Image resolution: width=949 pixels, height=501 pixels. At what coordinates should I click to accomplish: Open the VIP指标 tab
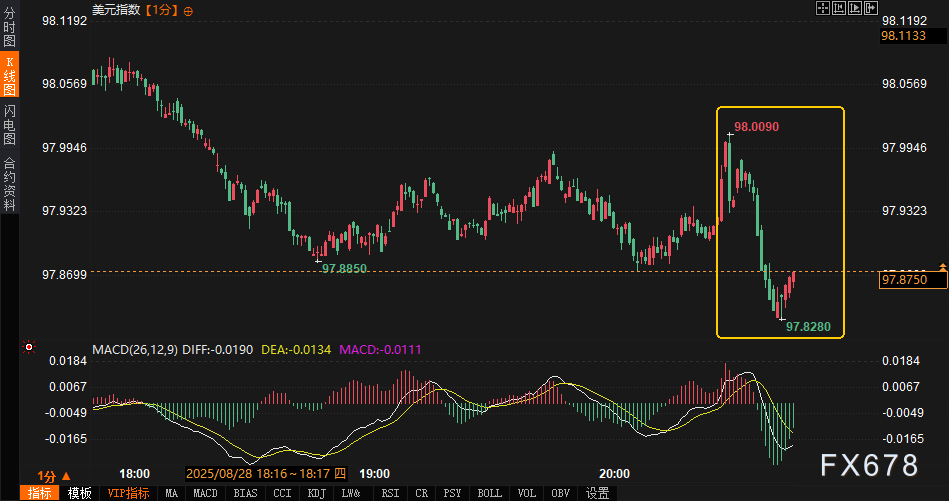click(x=128, y=493)
